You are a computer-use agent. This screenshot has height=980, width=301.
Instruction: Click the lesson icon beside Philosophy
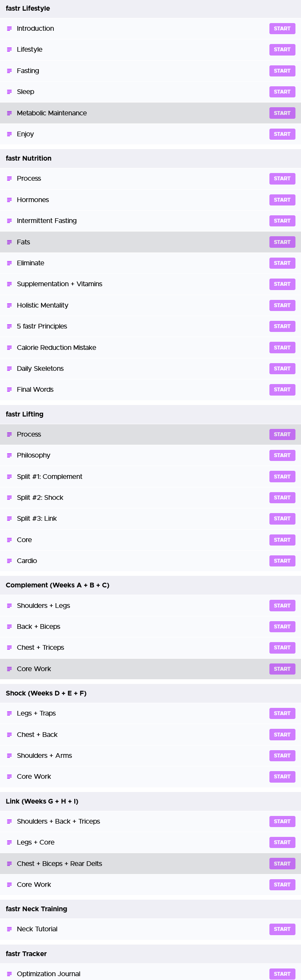[x=9, y=455]
